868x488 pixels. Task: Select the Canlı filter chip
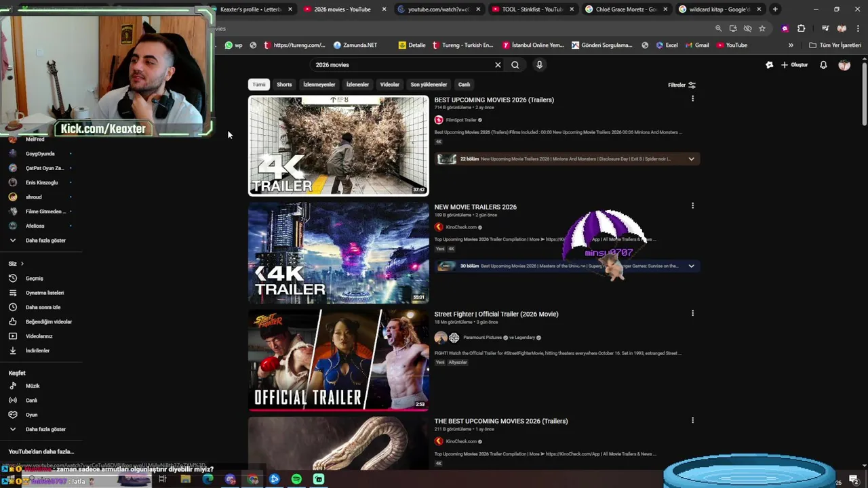[x=464, y=85]
